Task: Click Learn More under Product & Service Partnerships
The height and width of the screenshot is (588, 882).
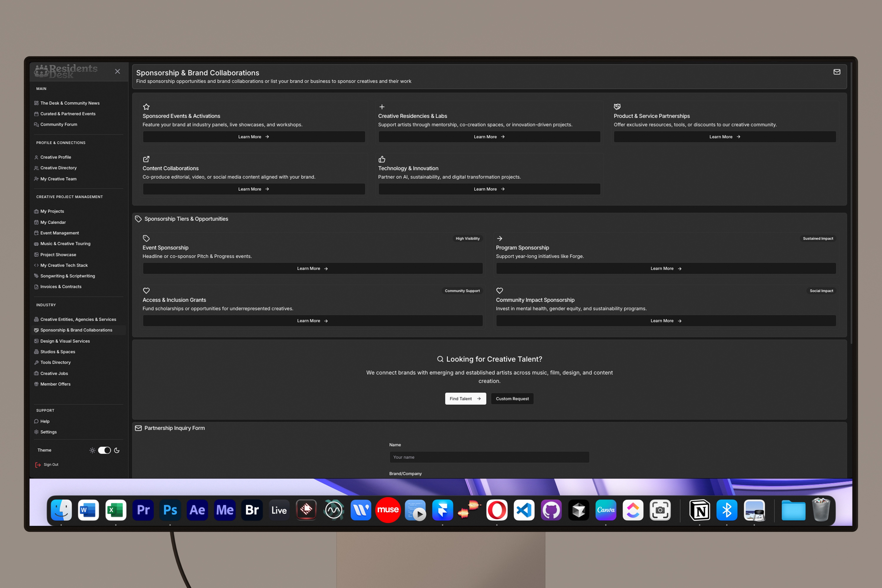Action: pyautogui.click(x=725, y=137)
